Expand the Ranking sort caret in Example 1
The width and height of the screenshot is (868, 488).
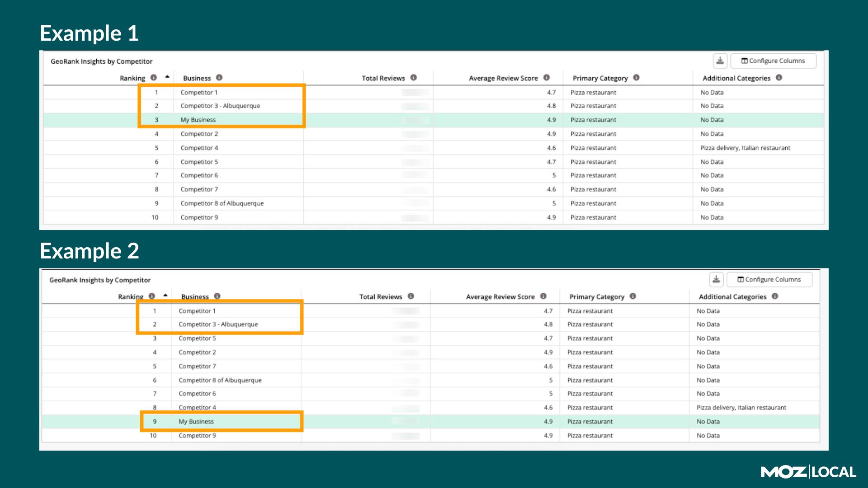tap(167, 77)
